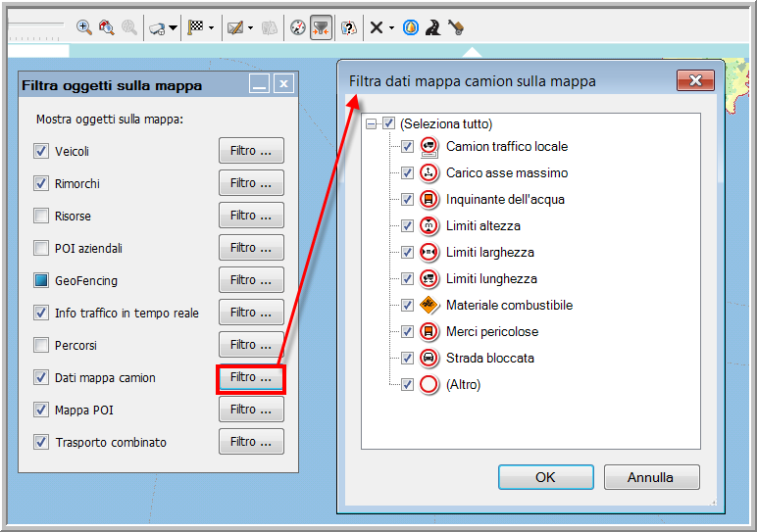Uncheck the Rimorchi checkbox
Image resolution: width=757 pixels, height=532 pixels.
click(41, 183)
